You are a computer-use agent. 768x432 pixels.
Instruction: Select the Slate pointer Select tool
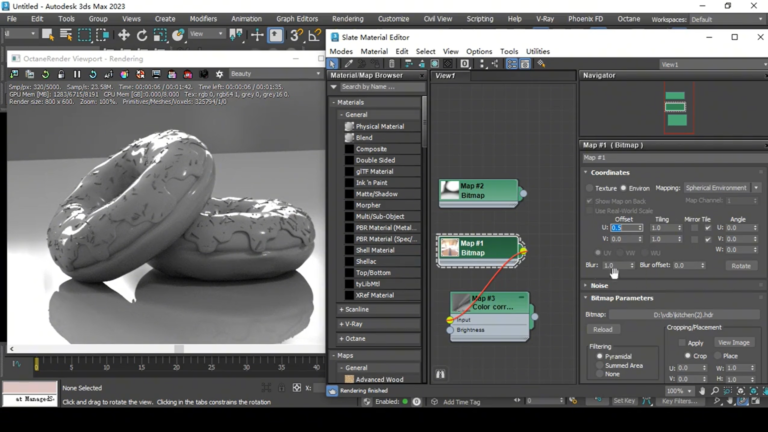333,64
